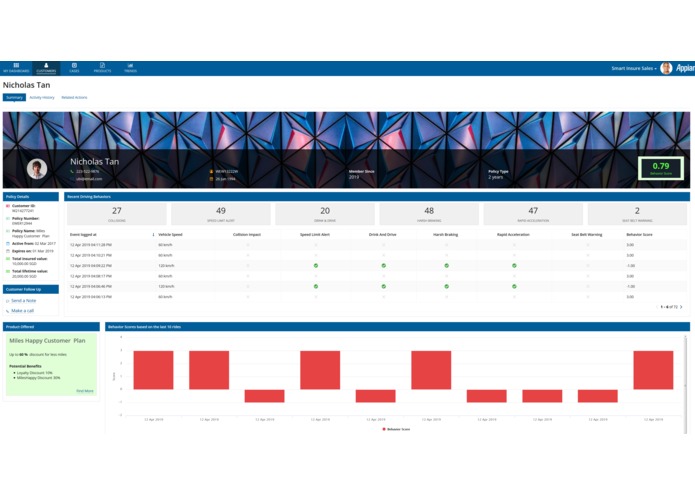Viewport: 695px width, 494px height.
Task: Open the 20 Drink & Drive card
Action: coord(325,214)
